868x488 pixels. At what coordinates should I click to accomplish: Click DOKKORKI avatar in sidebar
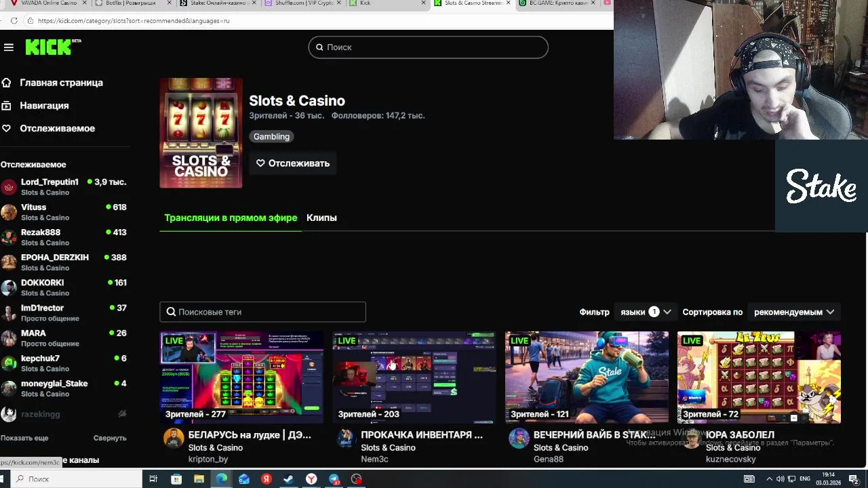point(9,287)
